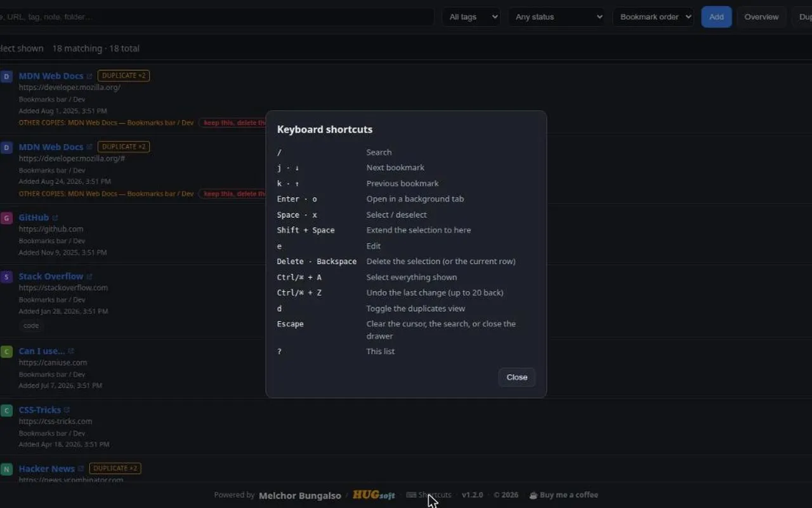Open the Bookmark order dropdown
This screenshot has height=508, width=812.
pos(653,17)
